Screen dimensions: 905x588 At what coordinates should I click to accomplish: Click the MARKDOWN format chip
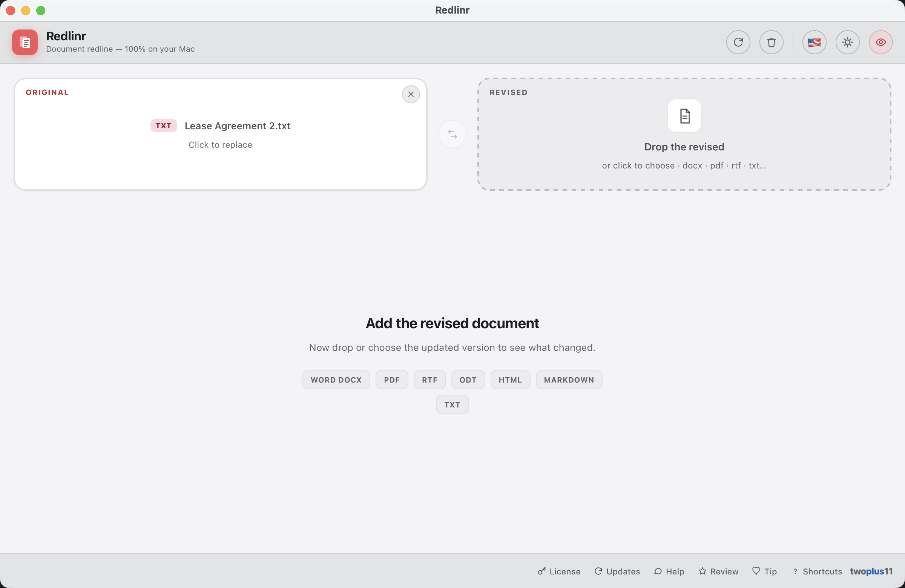[569, 380]
